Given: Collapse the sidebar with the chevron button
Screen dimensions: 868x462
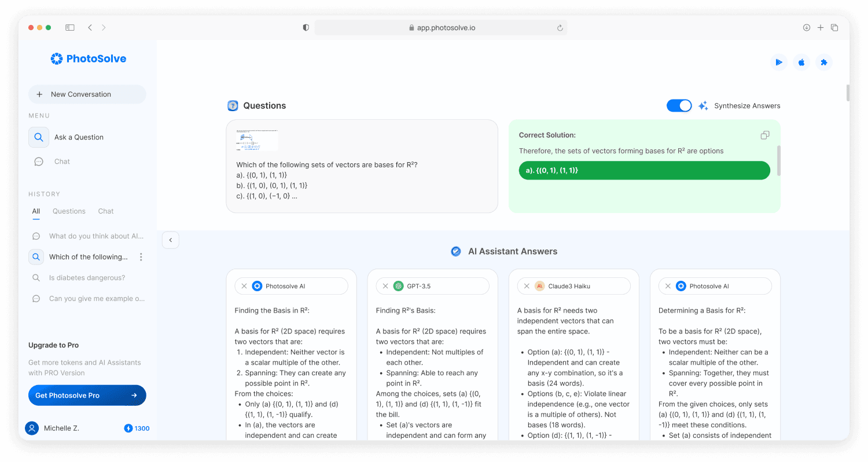Looking at the screenshot, I should point(171,240).
